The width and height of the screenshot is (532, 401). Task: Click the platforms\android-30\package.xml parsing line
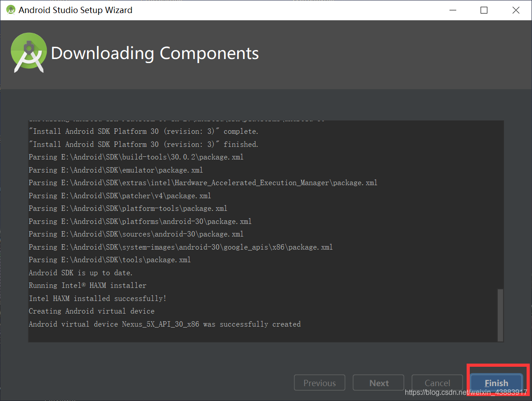pos(140,221)
